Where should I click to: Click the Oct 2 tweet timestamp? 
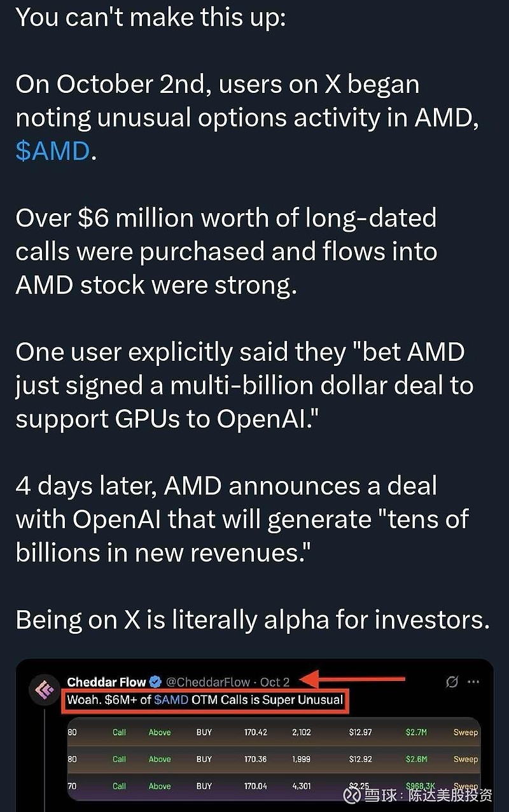275,682
